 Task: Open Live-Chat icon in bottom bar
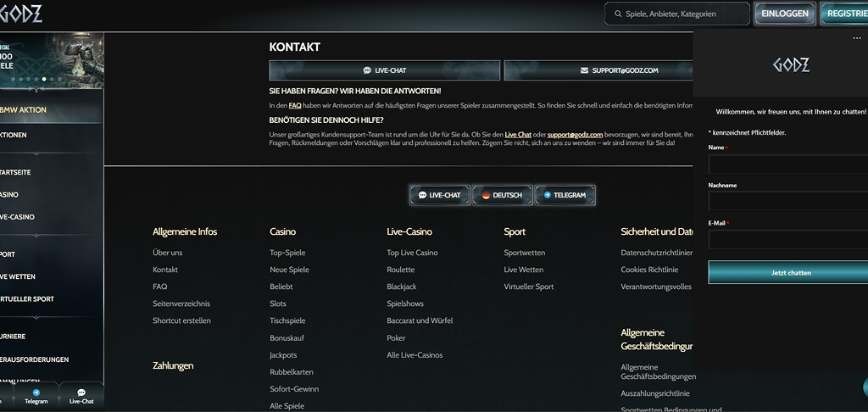click(x=81, y=393)
